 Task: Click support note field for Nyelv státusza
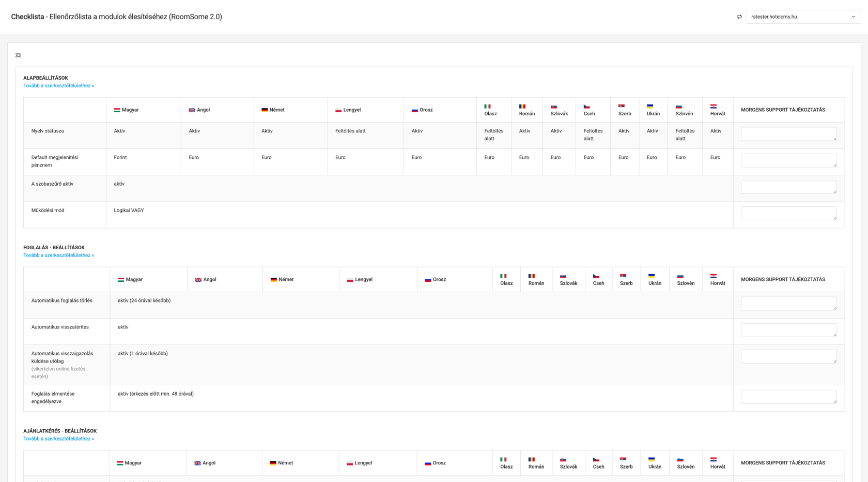788,134
